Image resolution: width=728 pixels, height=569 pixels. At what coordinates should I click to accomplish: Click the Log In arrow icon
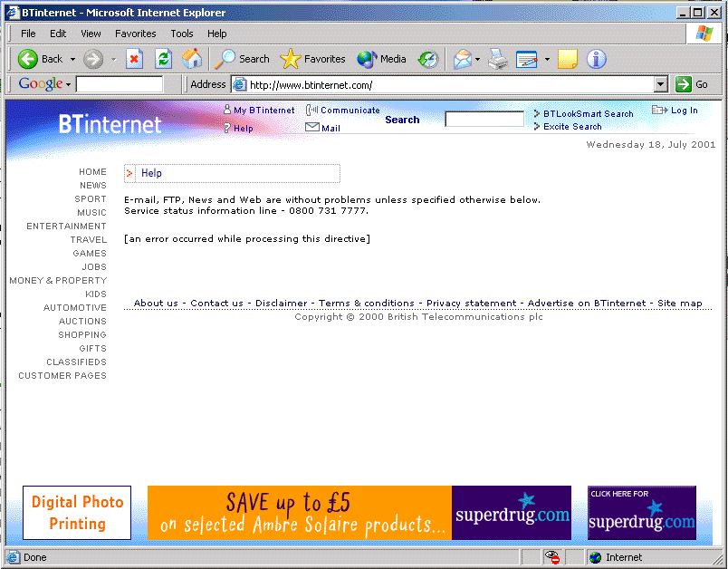(659, 110)
